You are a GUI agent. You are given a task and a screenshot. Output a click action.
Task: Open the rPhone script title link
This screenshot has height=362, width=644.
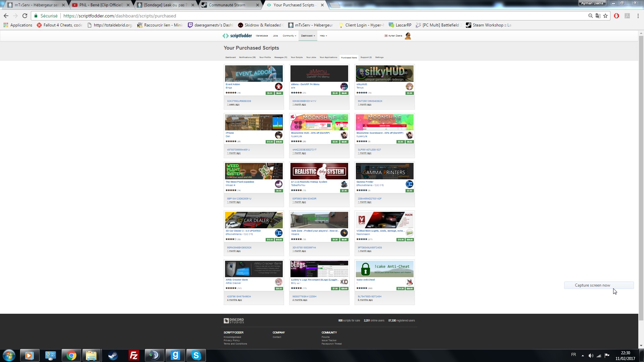(230, 133)
